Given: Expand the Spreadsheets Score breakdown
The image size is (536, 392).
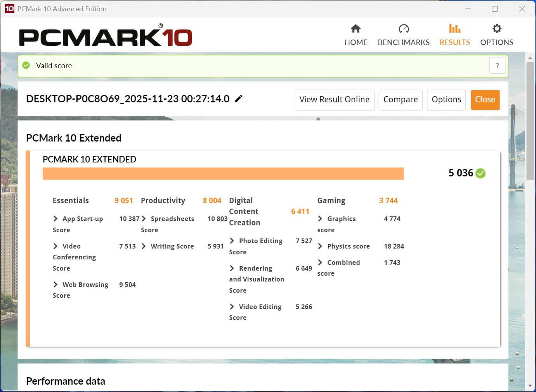Looking at the screenshot, I should pyautogui.click(x=144, y=219).
